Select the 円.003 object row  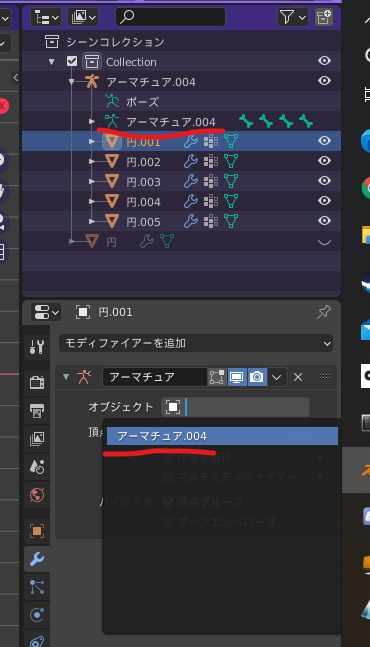[x=181, y=182]
